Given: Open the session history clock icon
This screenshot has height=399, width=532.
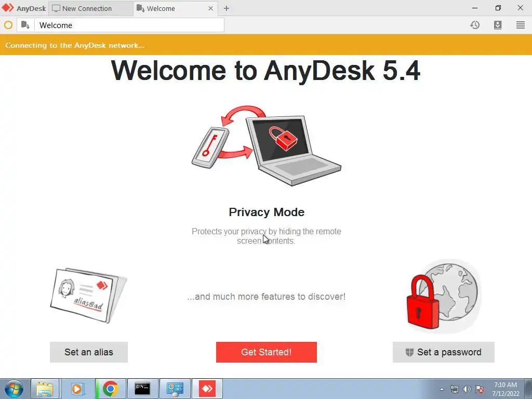Looking at the screenshot, I should tap(475, 25).
